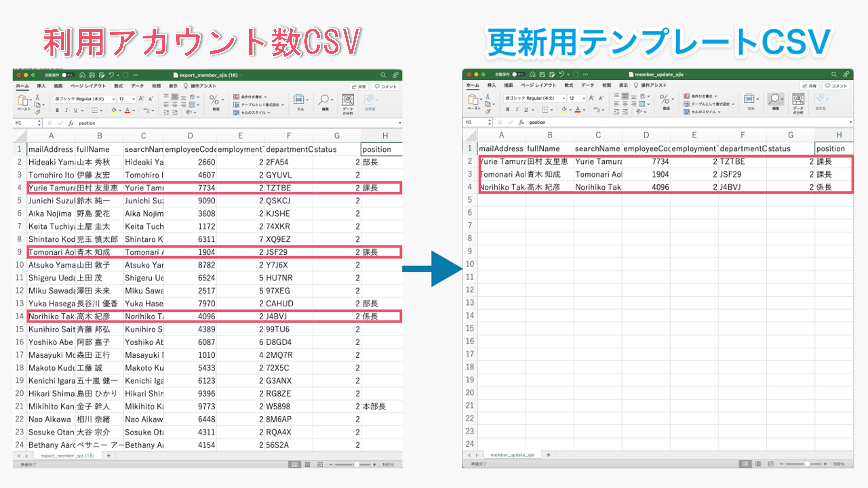Click the Home icon in member_update_sjis title bar

coord(532,74)
